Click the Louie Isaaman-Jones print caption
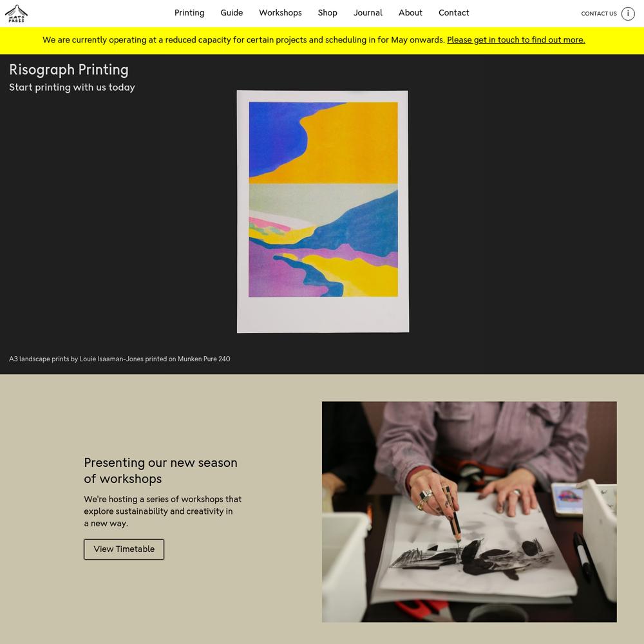644x644 pixels. click(120, 359)
